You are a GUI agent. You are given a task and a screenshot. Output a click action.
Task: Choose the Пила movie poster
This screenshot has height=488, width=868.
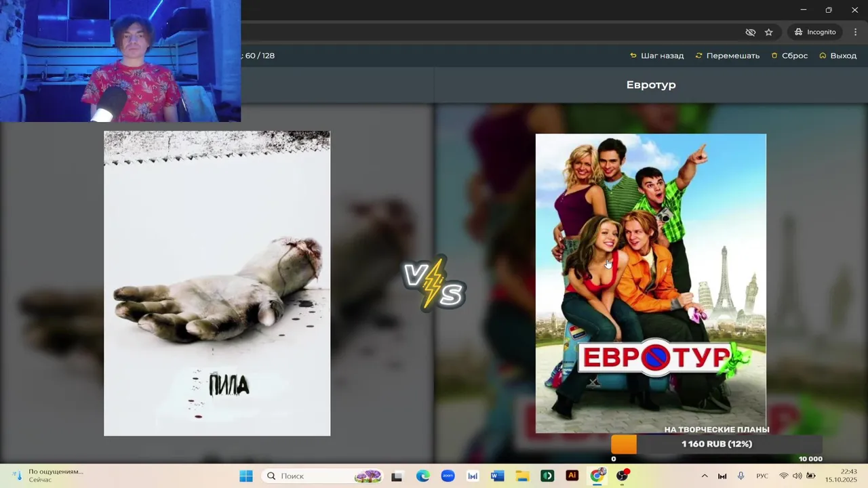(x=217, y=283)
